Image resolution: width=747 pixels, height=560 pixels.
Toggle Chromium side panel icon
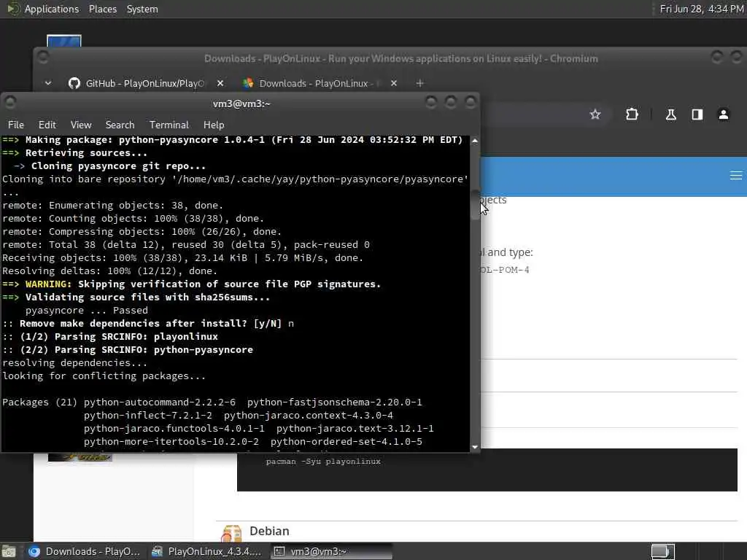click(697, 114)
